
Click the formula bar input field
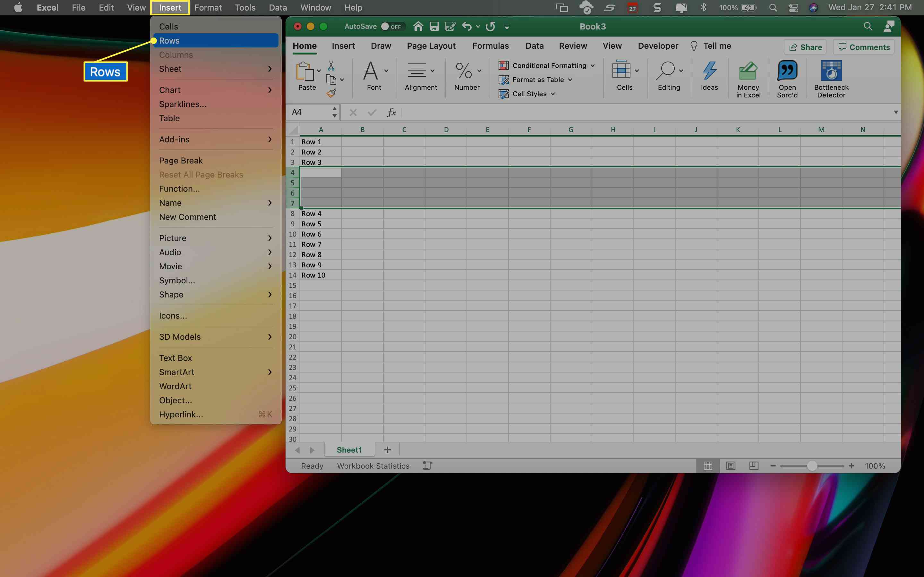click(x=645, y=112)
